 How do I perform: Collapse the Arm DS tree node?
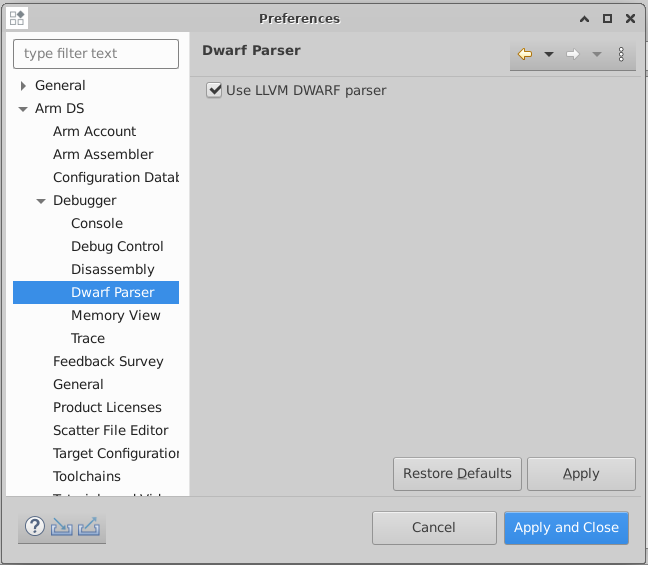23,109
